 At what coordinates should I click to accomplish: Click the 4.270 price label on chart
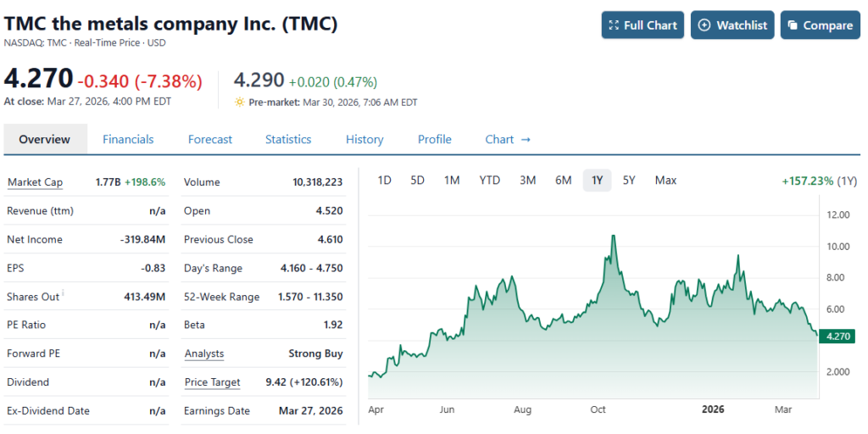837,337
